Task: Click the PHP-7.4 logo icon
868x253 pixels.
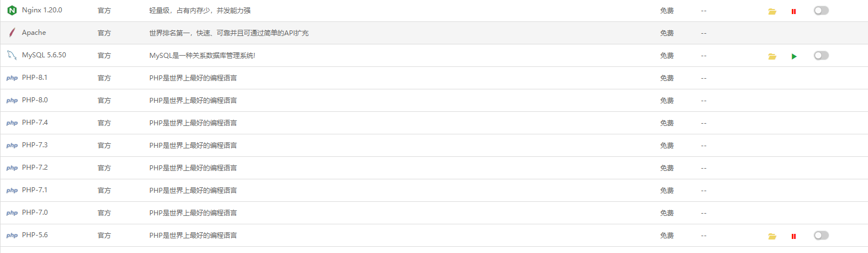Action: tap(12, 123)
